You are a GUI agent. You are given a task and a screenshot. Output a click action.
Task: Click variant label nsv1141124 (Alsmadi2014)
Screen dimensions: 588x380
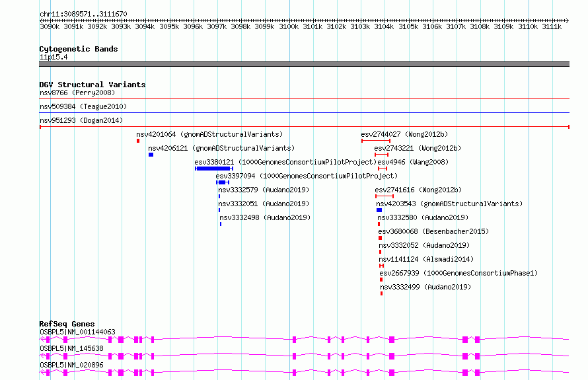click(x=426, y=259)
